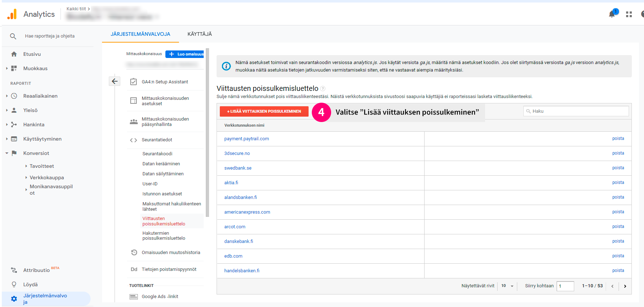Click the Konversiot flag icon
This screenshot has width=644, height=307.
tap(14, 153)
